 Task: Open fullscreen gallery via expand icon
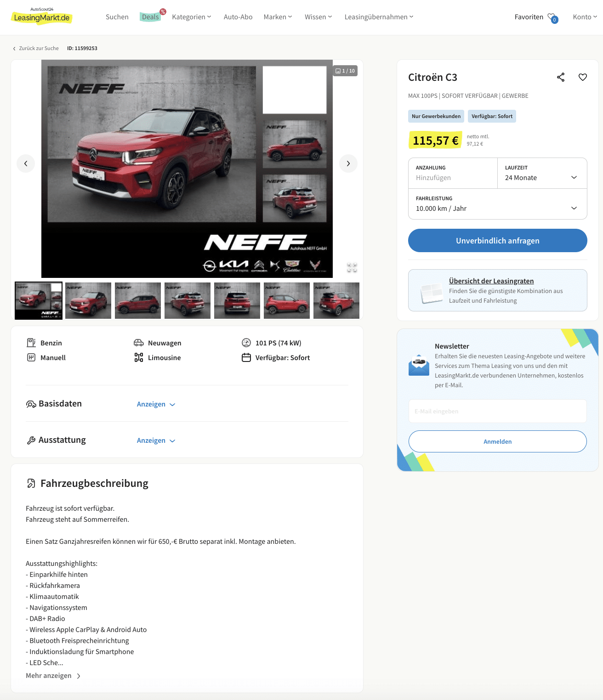click(x=352, y=268)
